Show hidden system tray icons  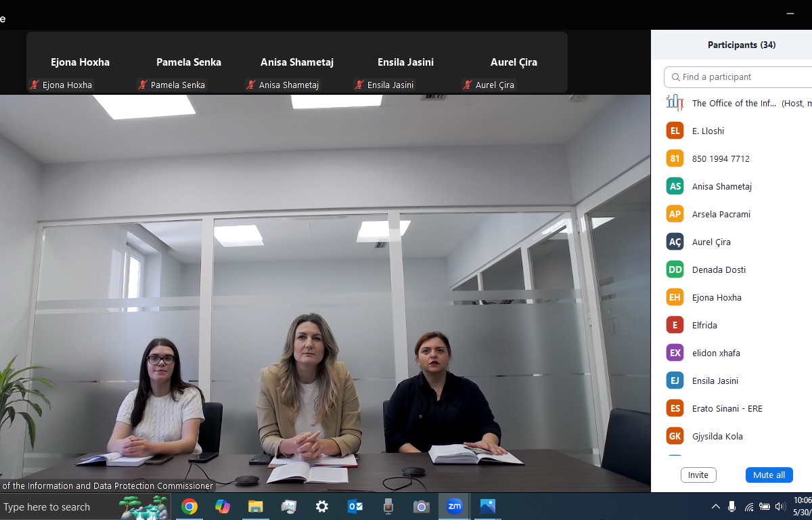(x=715, y=506)
